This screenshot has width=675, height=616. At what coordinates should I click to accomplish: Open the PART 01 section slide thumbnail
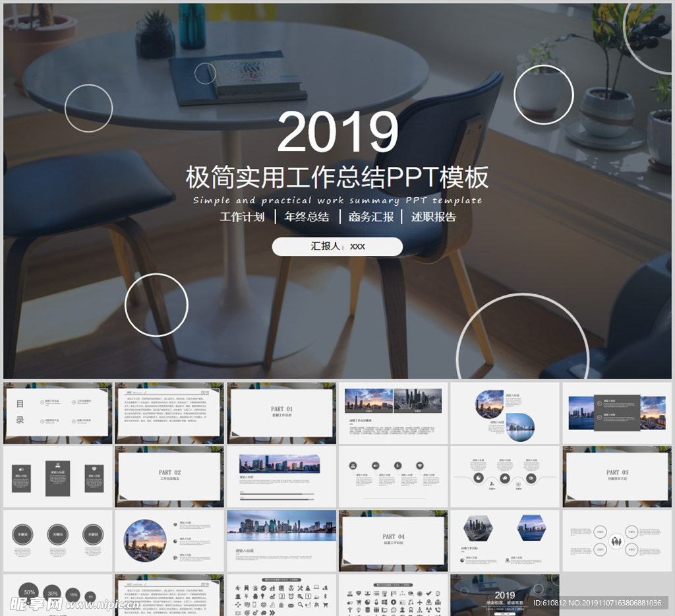[281, 413]
